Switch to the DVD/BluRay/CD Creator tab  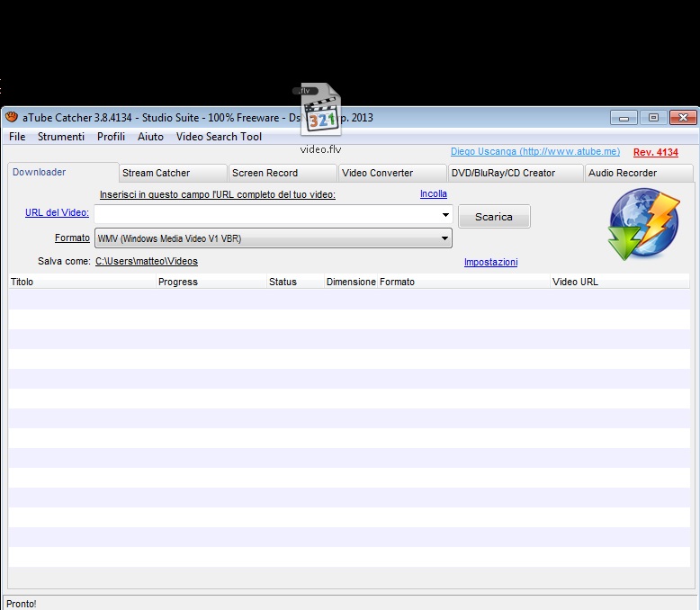(516, 174)
